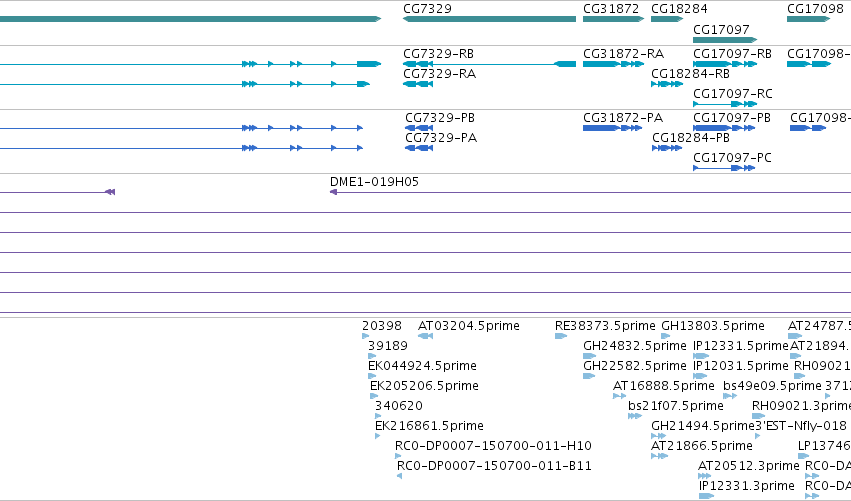
Task: Click the CG17097-PC protein feature
Action: click(x=724, y=168)
